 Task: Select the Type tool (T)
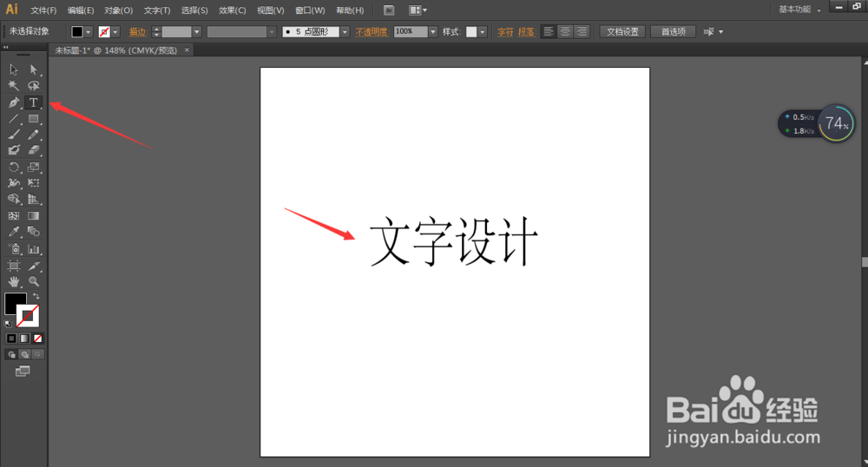(x=34, y=102)
